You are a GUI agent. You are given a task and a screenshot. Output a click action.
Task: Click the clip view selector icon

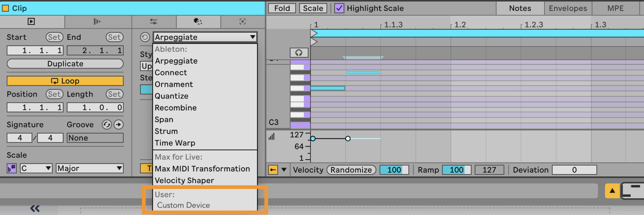tap(633, 191)
